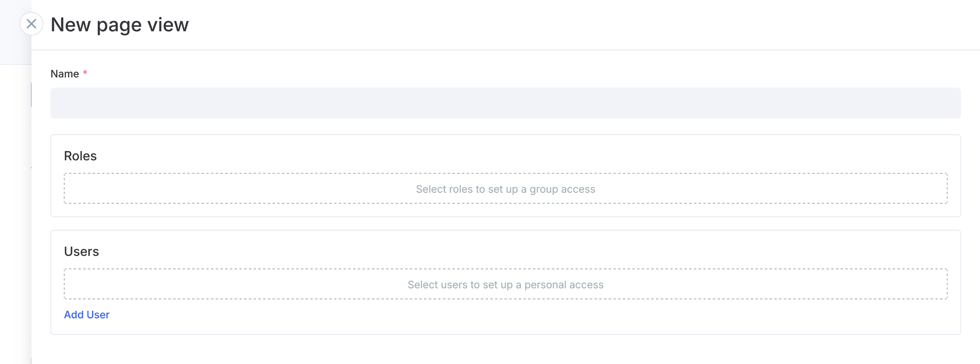The image size is (980, 364).
Task: Click the red required asterisk
Action: (x=85, y=72)
